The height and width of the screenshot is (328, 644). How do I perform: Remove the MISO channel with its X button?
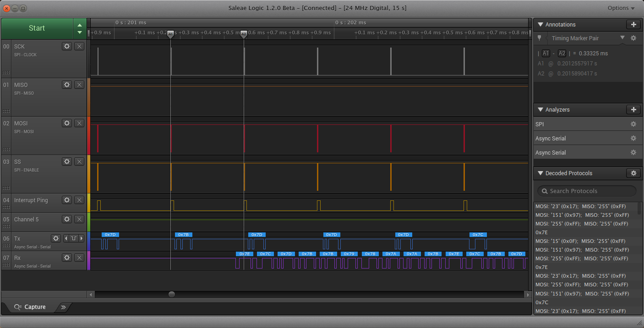coord(79,85)
